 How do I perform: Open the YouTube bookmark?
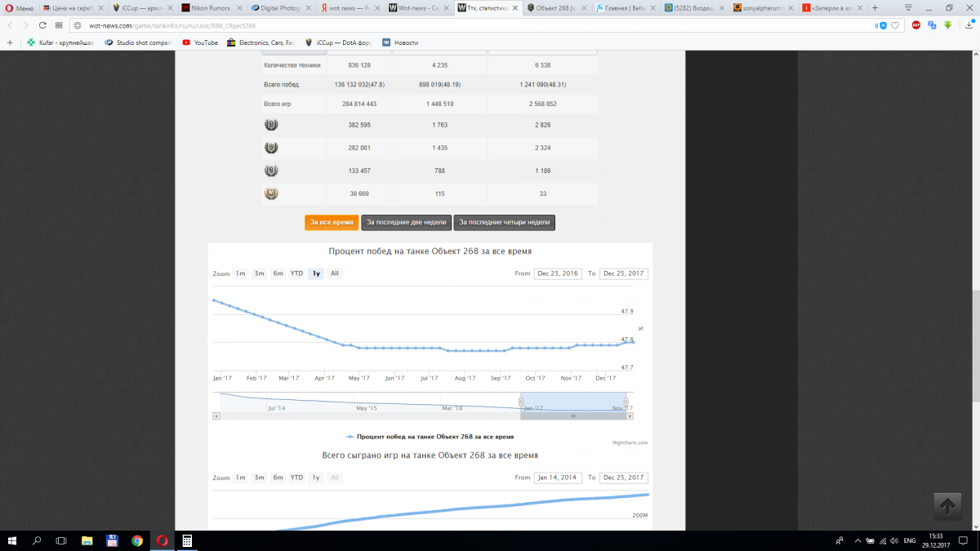200,42
